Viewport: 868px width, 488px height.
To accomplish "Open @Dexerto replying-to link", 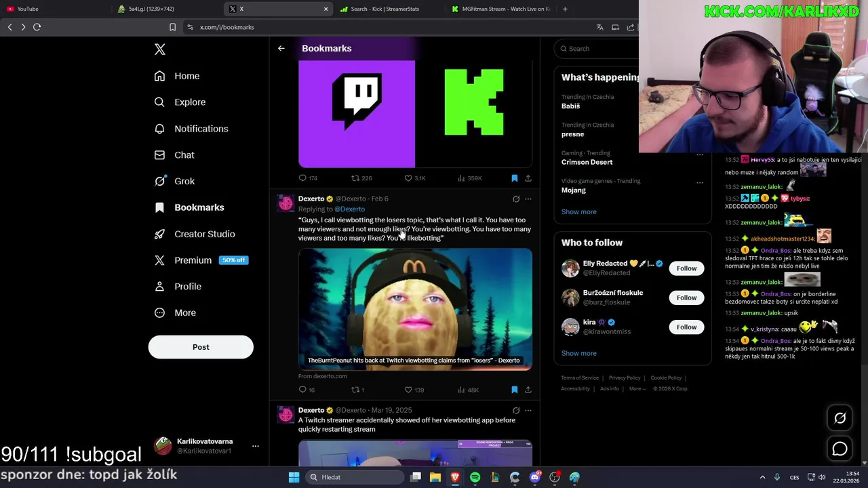I will (x=349, y=209).
